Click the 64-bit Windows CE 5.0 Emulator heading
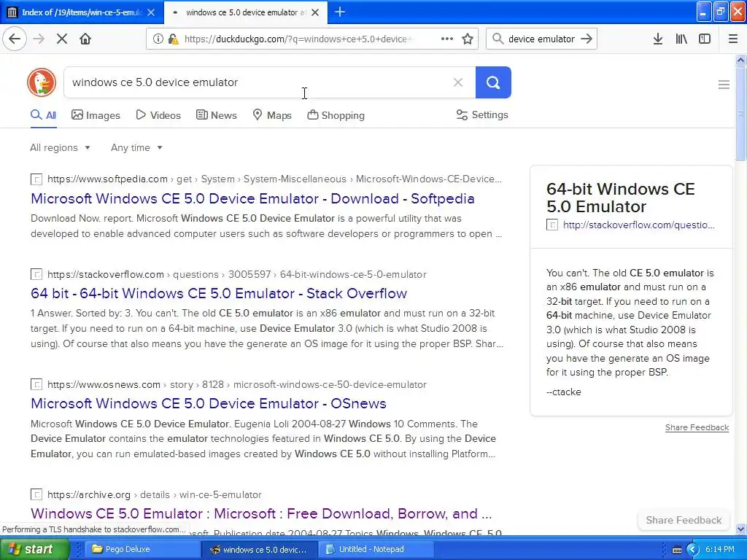The width and height of the screenshot is (747, 560). [620, 198]
